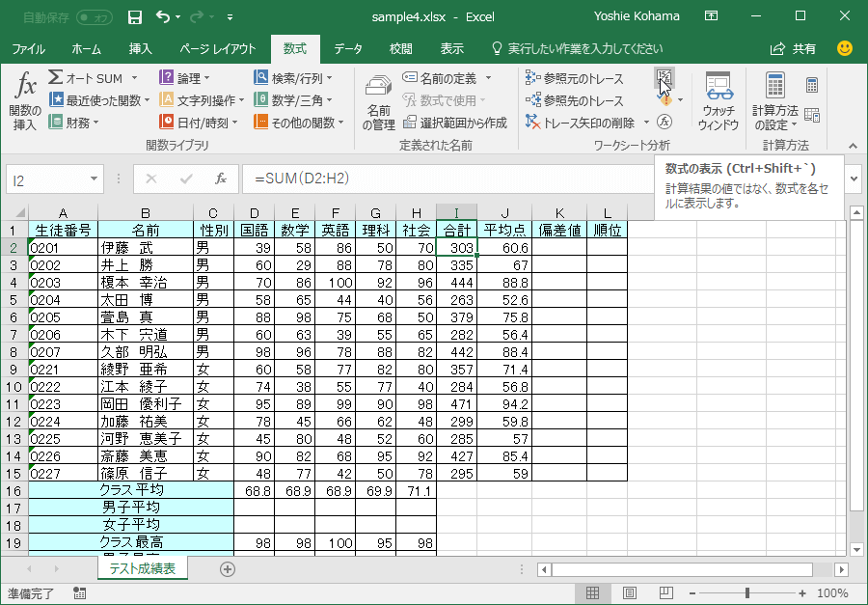Expand the Error Checking dropdown arrow

point(680,100)
